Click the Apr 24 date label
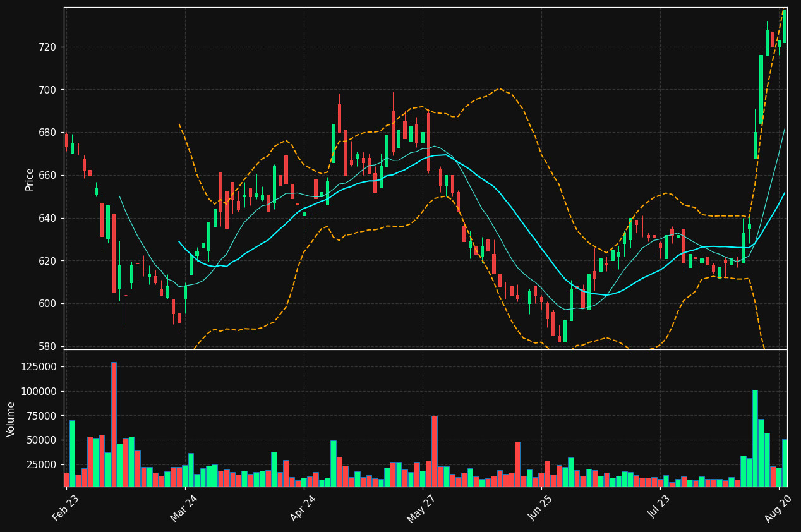 pos(304,508)
